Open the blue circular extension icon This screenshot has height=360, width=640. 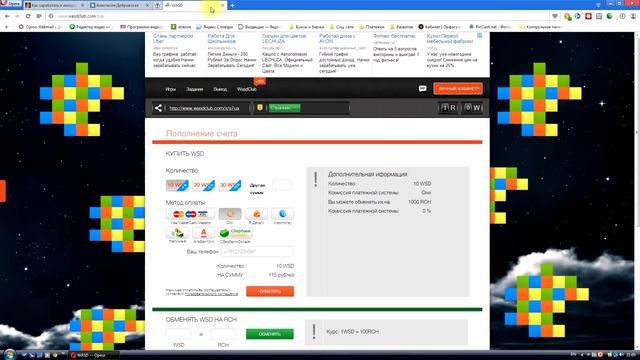click(x=578, y=16)
